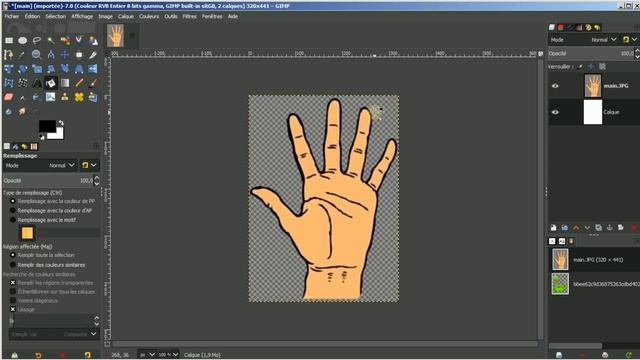Toggle Voisins diagonaux checkbox
Screen dimensions: 640x360
[13, 300]
